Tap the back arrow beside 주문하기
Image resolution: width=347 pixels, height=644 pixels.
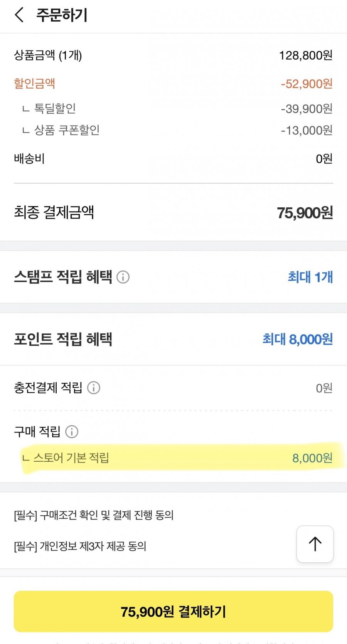pos(19,15)
